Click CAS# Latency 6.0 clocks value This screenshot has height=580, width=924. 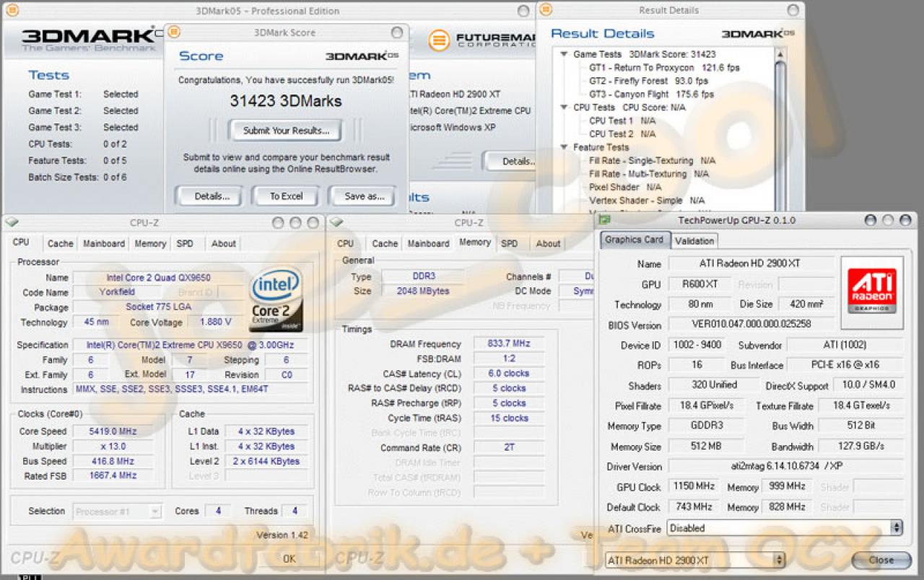click(x=509, y=374)
